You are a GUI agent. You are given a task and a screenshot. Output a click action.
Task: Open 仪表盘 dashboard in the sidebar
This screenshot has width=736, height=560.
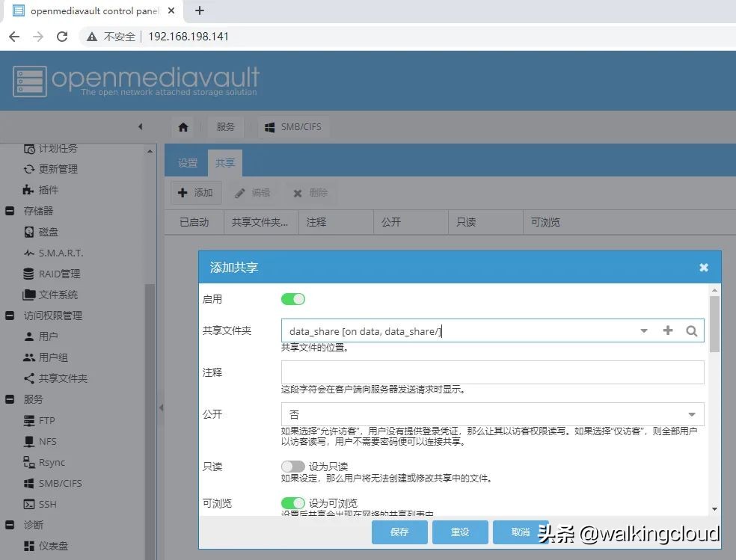[46, 547]
